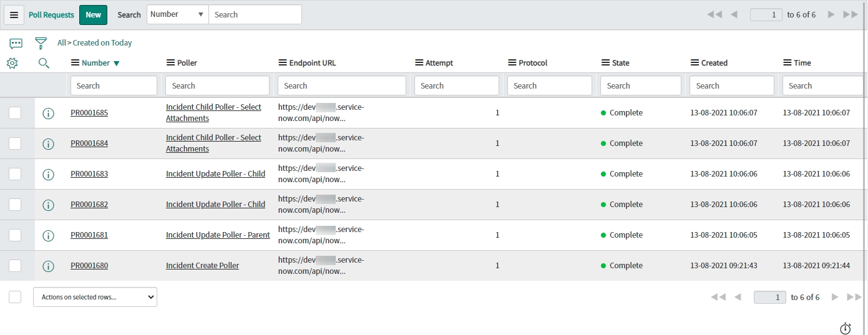Preview record PR0001685 via info icon
The image size is (868, 335).
point(48,113)
